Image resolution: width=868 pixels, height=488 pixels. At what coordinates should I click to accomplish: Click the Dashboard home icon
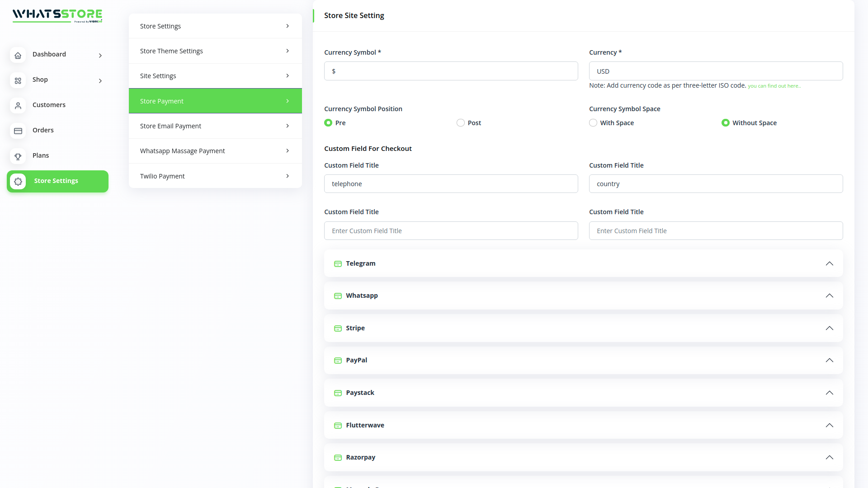[18, 55]
